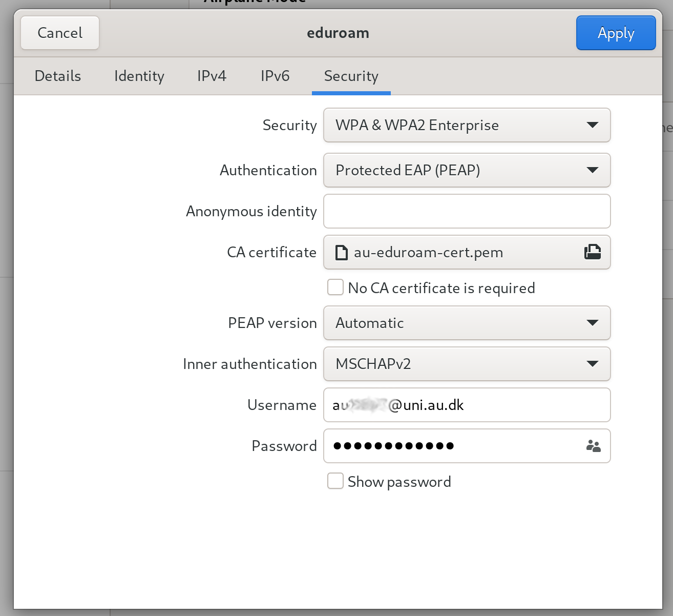
Task: Click the file icon in the CA certificate field
Action: coord(341,252)
